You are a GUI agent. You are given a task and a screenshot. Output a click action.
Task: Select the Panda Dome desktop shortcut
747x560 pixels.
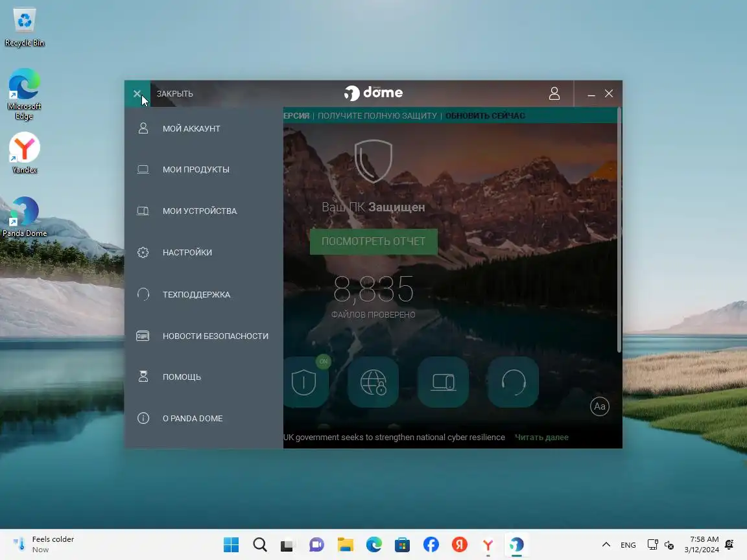click(24, 216)
